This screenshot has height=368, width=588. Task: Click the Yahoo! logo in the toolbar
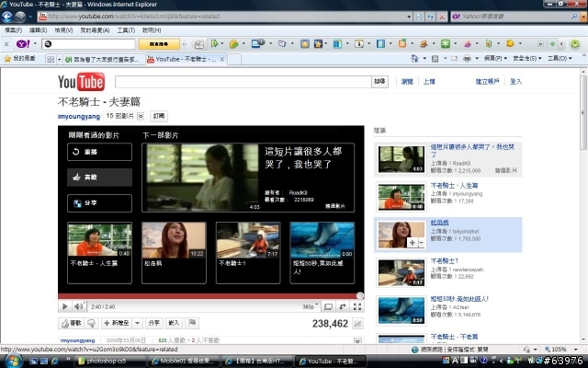click(x=23, y=44)
